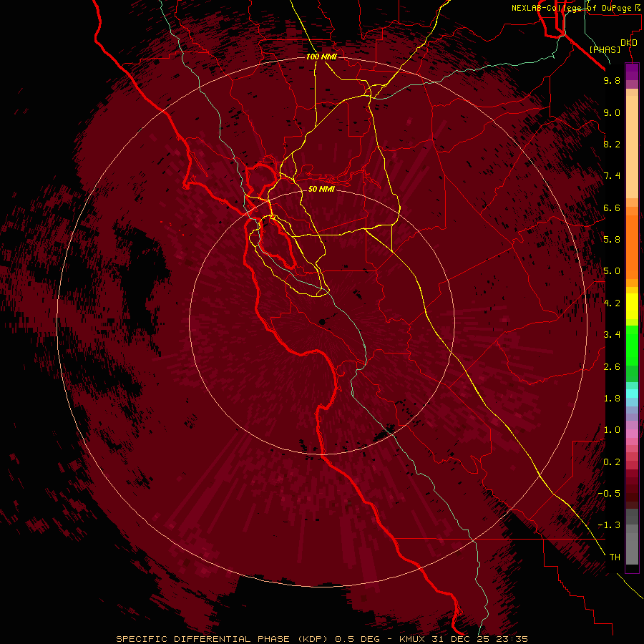The image size is (644, 644).
Task: Click the pink segment of the color bar
Action: click(632, 434)
